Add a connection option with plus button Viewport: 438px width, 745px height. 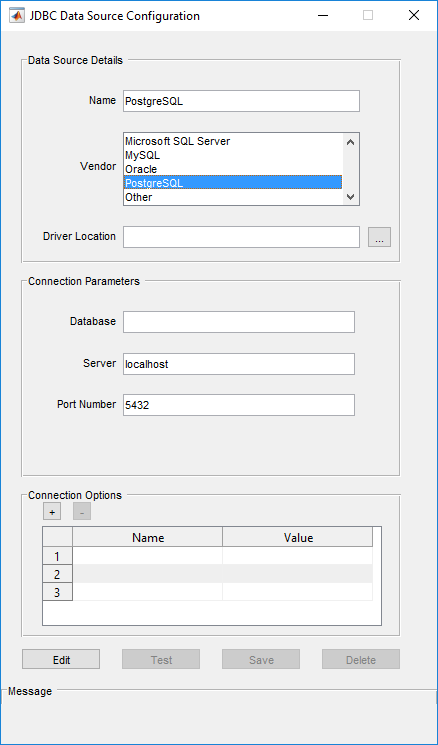52,512
